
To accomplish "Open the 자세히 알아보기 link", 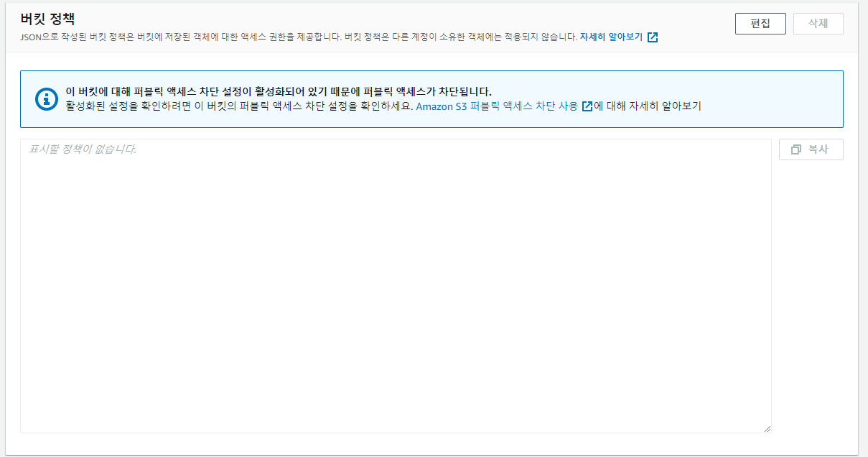I will [x=611, y=37].
